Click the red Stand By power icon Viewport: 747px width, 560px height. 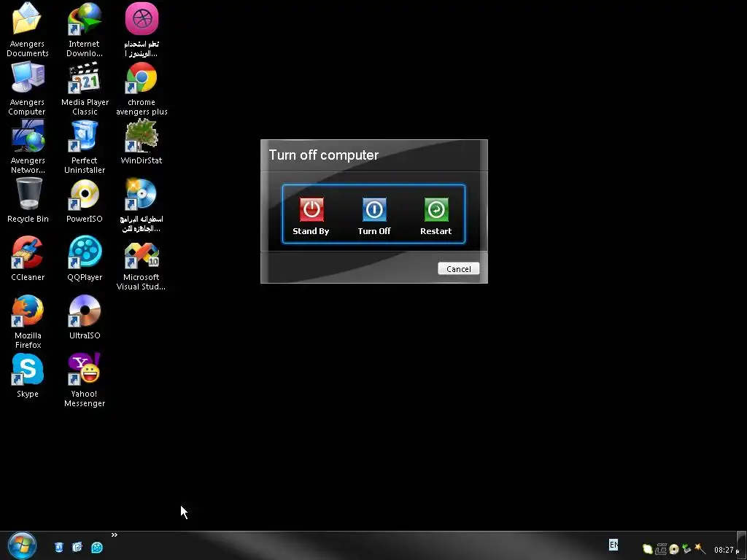[311, 209]
